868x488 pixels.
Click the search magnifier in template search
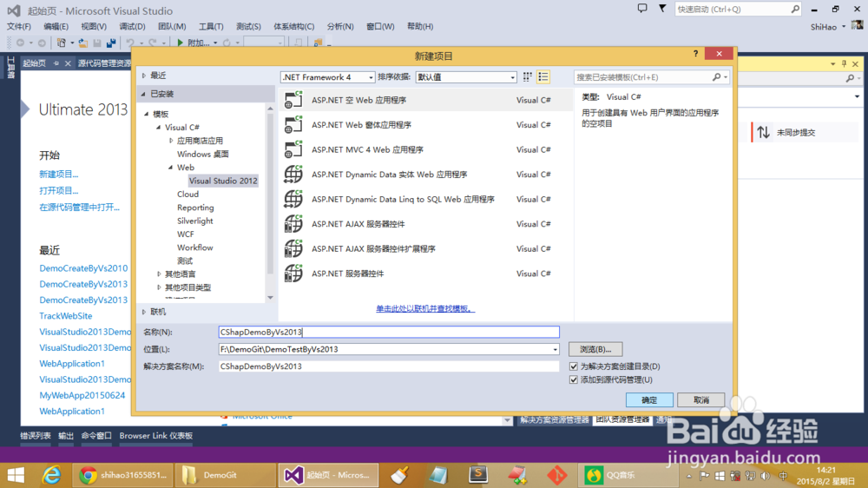716,77
